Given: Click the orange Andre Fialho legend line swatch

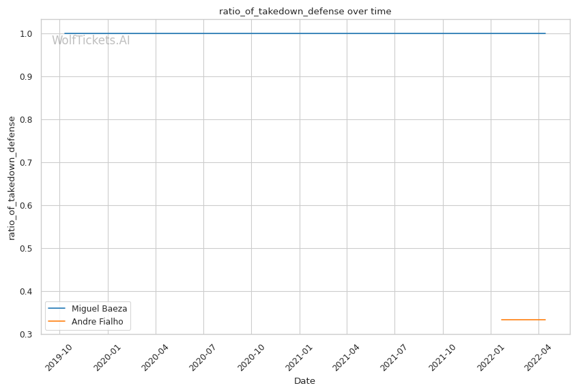Looking at the screenshot, I should (x=57, y=321).
